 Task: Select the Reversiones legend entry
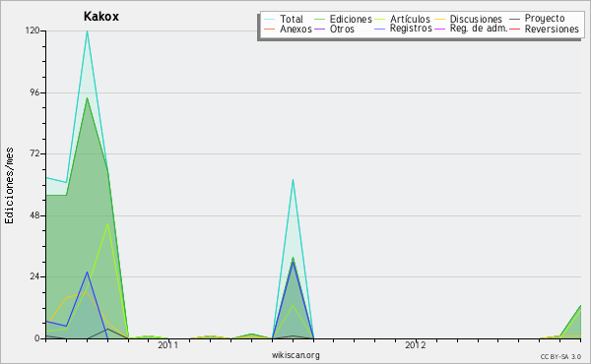tap(552, 29)
